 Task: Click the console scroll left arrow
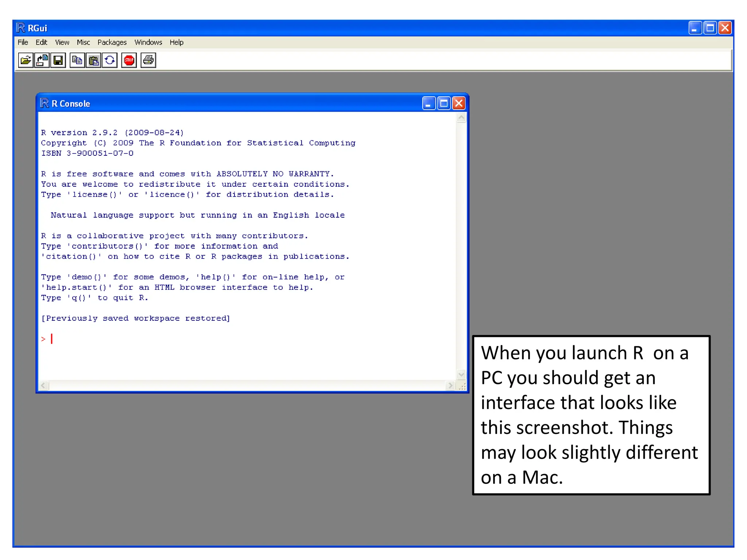pyautogui.click(x=44, y=385)
